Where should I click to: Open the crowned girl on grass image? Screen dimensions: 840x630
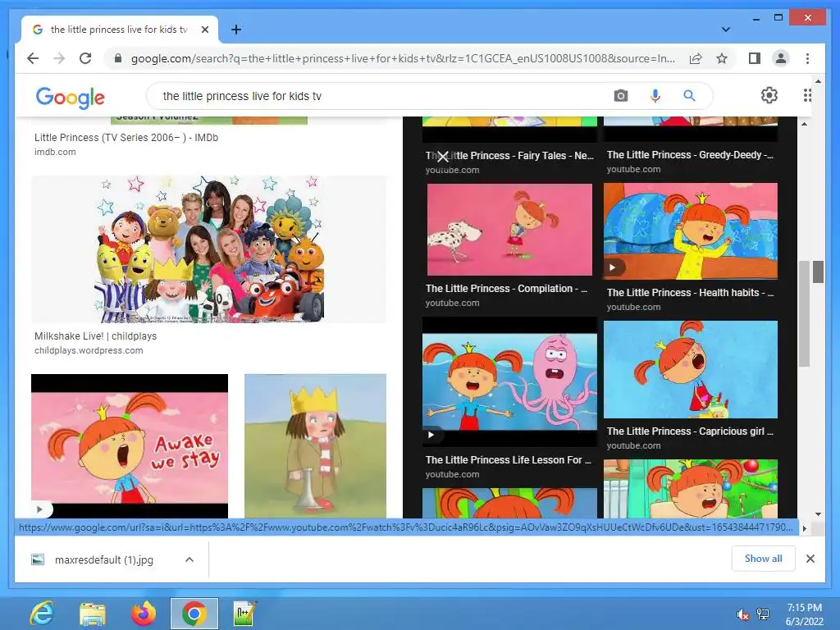click(315, 445)
